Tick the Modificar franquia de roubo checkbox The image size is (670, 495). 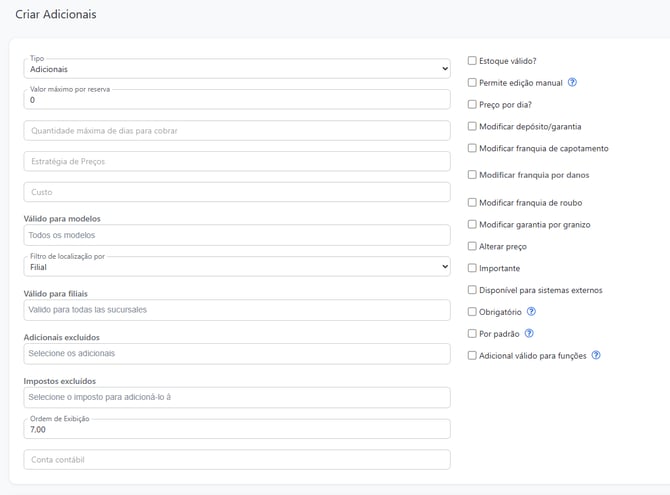click(472, 203)
